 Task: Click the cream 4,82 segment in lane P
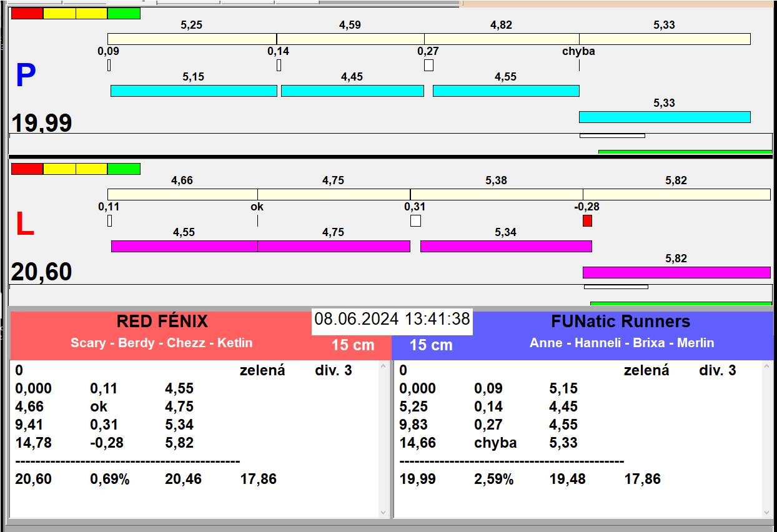click(x=502, y=39)
